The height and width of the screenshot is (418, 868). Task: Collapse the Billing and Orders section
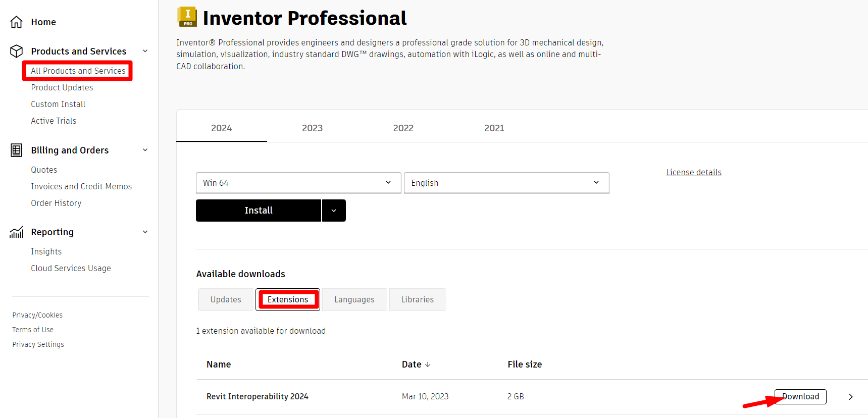pos(145,150)
